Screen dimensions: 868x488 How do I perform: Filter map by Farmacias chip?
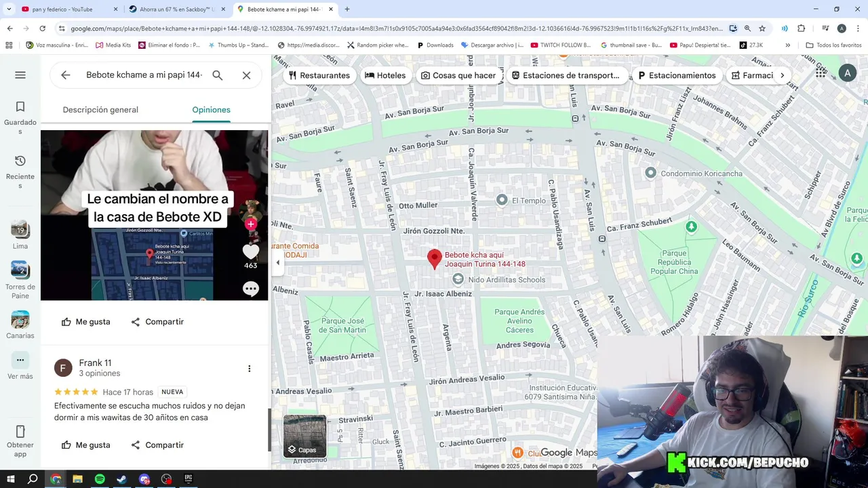tap(751, 75)
